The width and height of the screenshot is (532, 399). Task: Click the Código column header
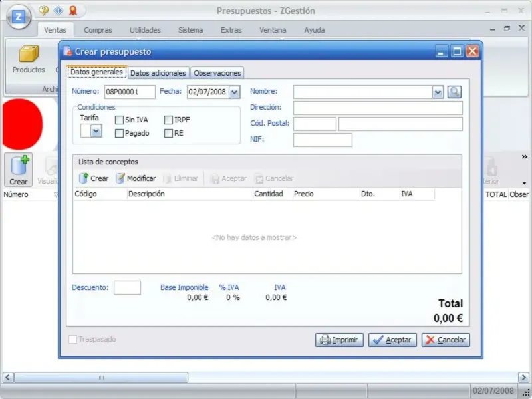[100, 194]
